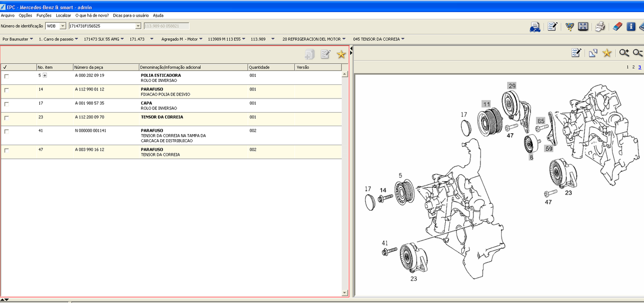Image resolution: width=644 pixels, height=303 pixels.
Task: Check the box for item 17 Capa
Action: (x=7, y=104)
